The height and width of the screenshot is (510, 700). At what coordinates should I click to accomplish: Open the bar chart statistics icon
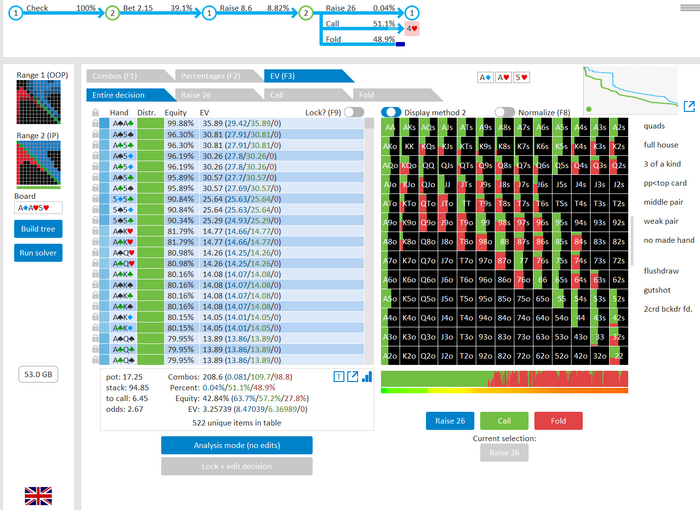367,377
